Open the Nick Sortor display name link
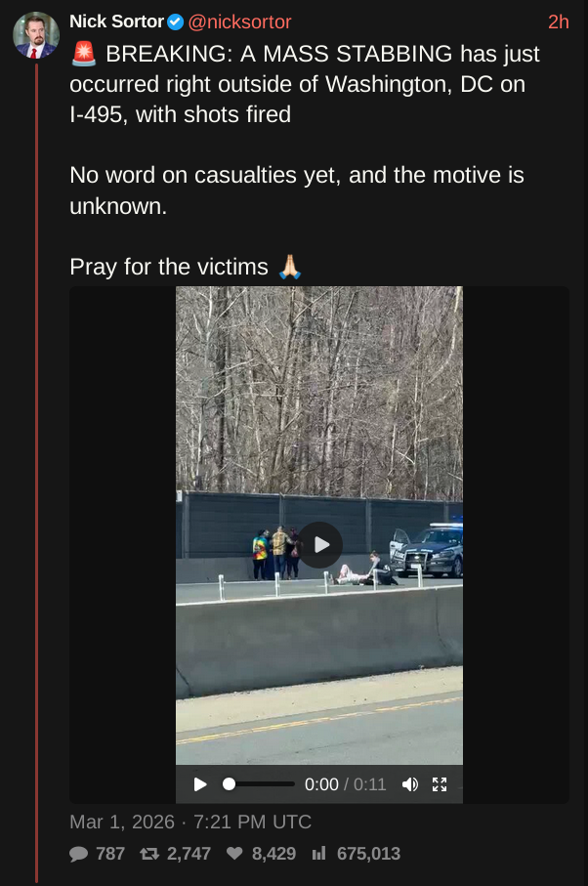The height and width of the screenshot is (886, 588). [116, 21]
